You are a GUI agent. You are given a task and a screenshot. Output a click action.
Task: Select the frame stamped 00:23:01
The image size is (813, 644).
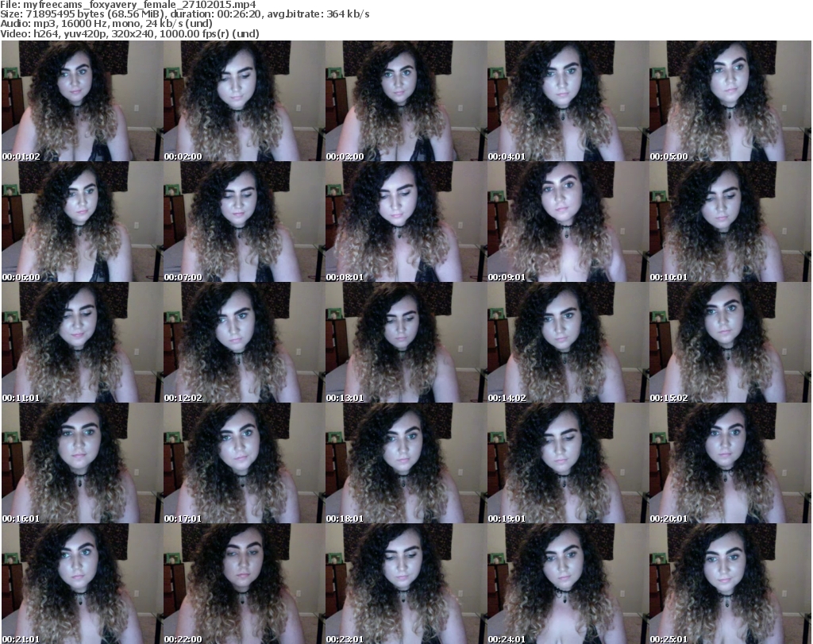[x=406, y=584]
